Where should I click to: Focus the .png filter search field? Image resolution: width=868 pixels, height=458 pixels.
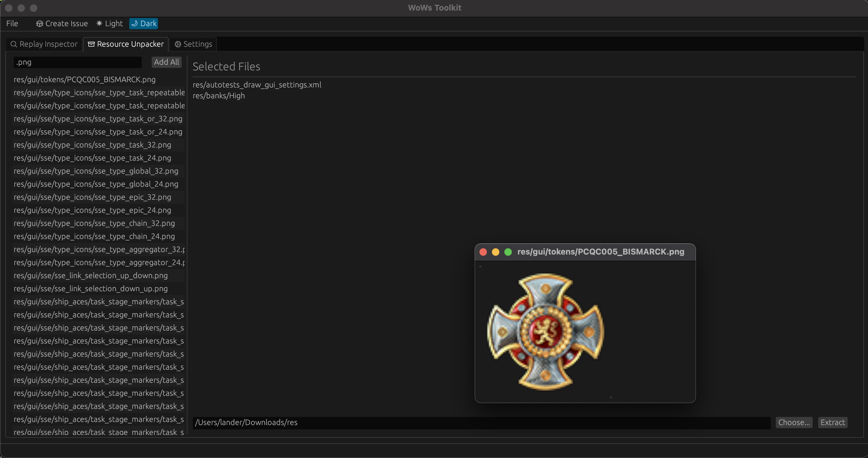[x=78, y=62]
